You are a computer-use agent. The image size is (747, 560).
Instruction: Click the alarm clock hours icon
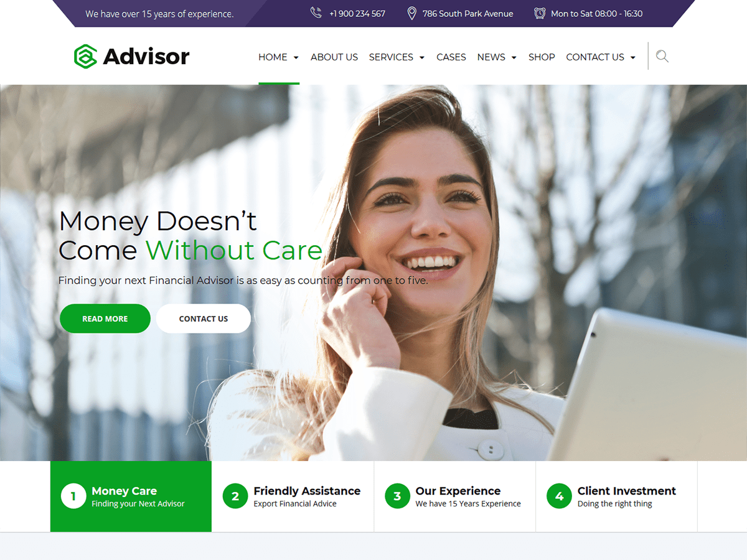[x=540, y=13]
